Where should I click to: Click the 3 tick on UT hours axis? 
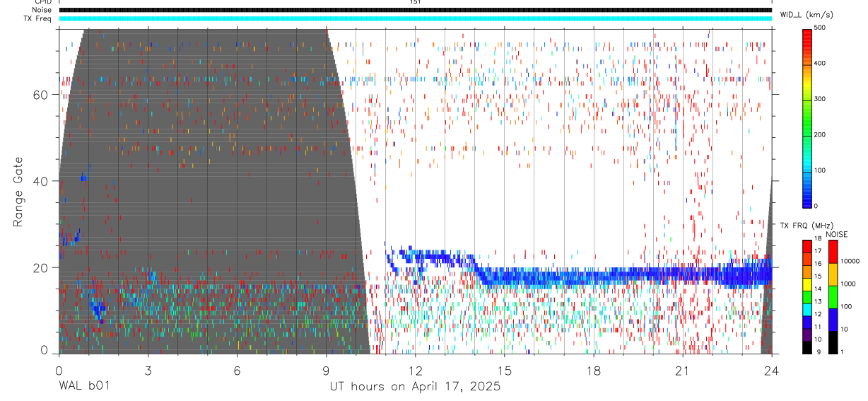pyautogui.click(x=148, y=371)
